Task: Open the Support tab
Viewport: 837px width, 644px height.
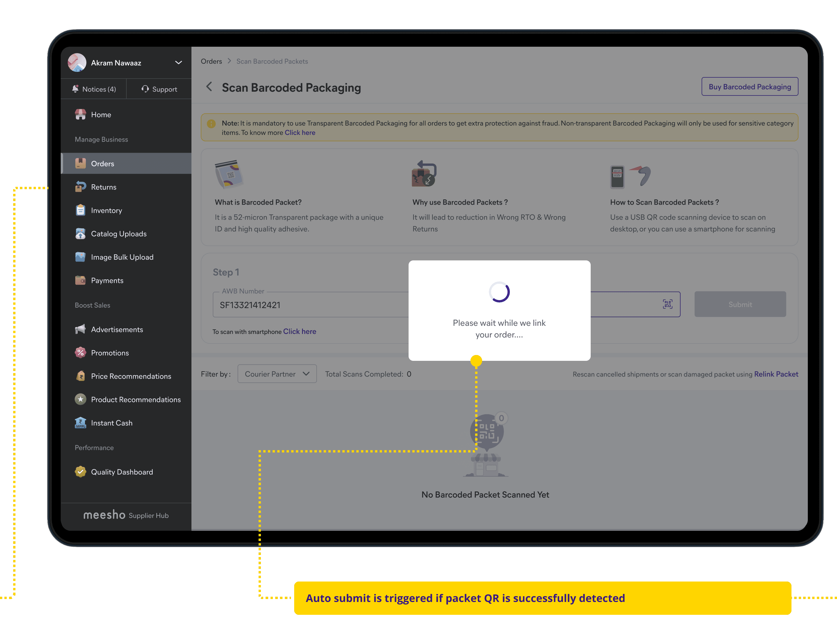Action: tap(159, 89)
